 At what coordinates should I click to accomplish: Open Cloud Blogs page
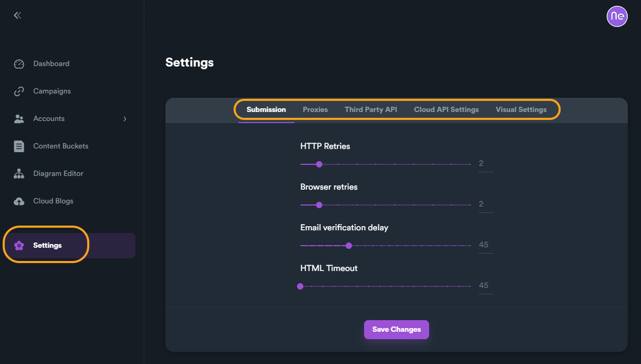pos(53,201)
